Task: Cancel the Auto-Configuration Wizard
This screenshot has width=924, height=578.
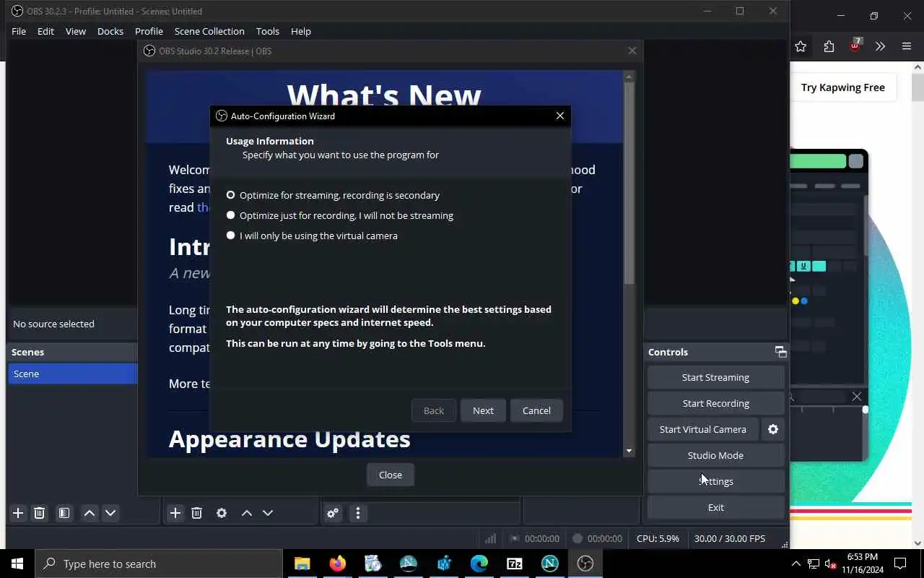Action: (x=536, y=410)
